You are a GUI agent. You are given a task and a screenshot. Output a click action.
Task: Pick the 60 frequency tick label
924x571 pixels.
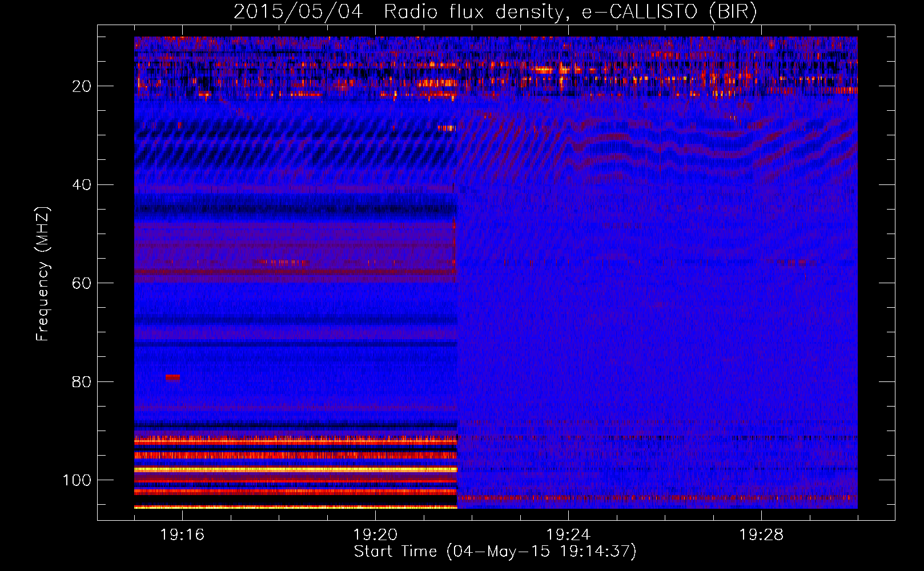tap(82, 283)
